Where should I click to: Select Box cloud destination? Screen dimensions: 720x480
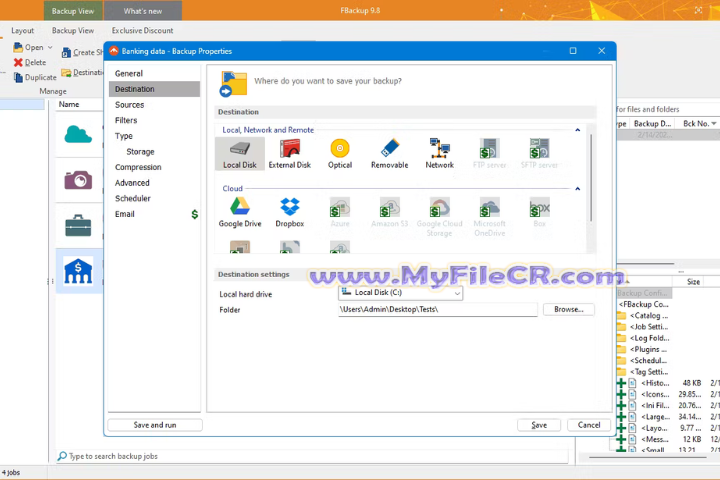click(x=539, y=212)
